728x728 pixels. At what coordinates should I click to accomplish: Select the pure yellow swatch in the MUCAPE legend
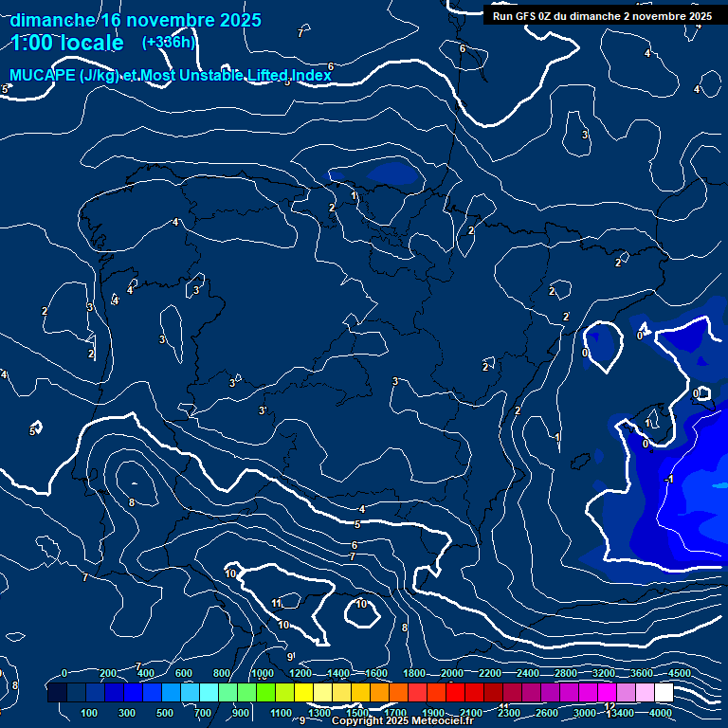pyautogui.click(x=303, y=692)
